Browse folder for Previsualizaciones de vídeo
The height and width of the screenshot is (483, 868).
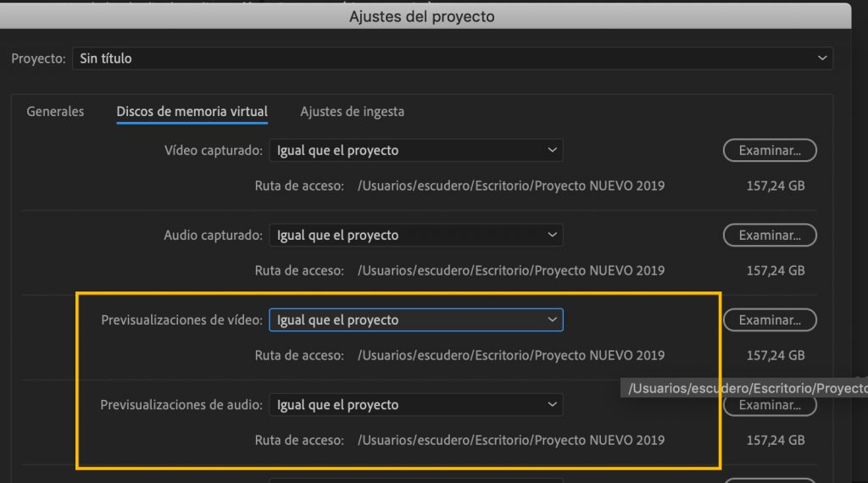tap(769, 320)
